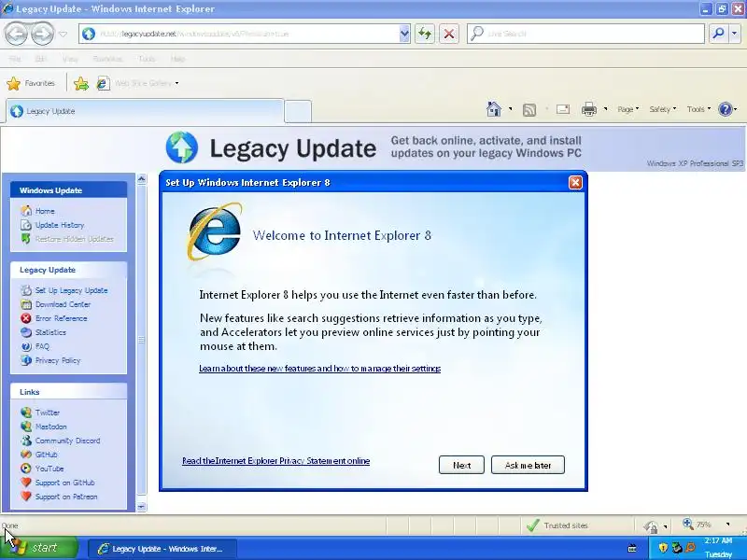The width and height of the screenshot is (747, 560).
Task: Click the Forward navigation arrow button
Action: 42,34
